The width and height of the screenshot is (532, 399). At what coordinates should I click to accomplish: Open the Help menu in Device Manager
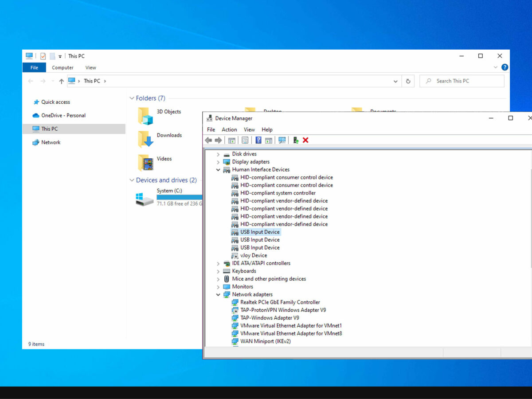(267, 129)
